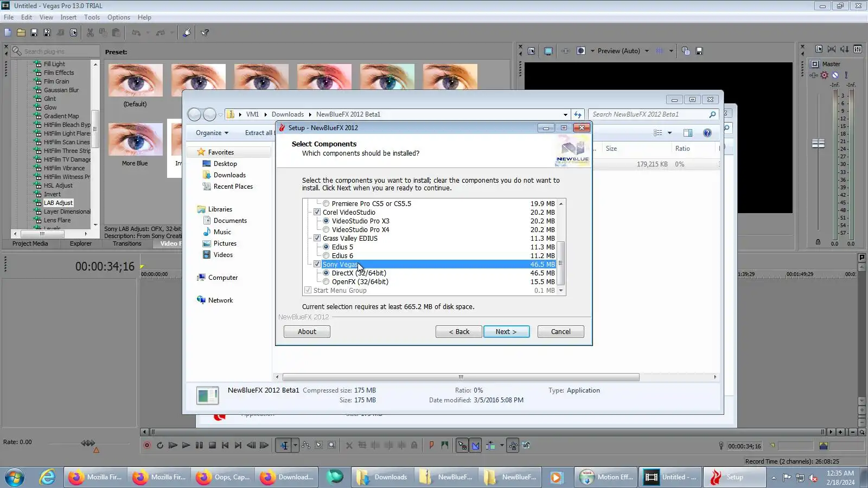The height and width of the screenshot is (488, 868).
Task: Uncheck the Corel VideoStudio component
Action: point(317,213)
